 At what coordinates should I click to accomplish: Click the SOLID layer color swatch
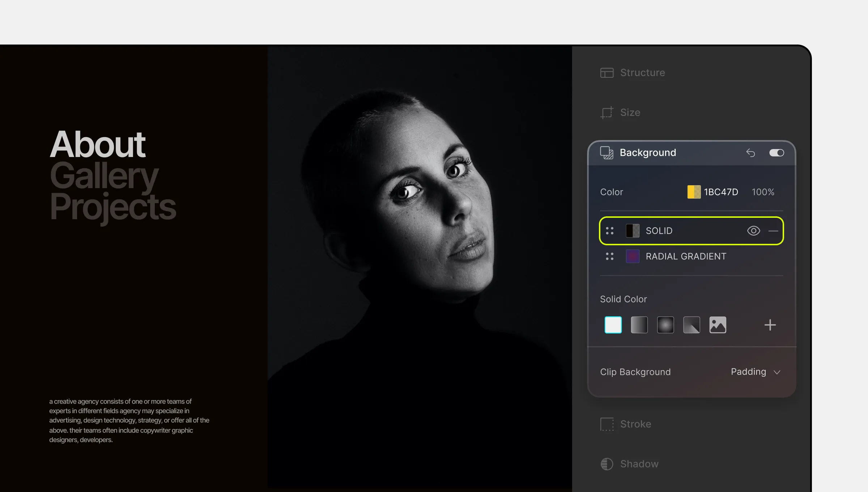tap(633, 231)
